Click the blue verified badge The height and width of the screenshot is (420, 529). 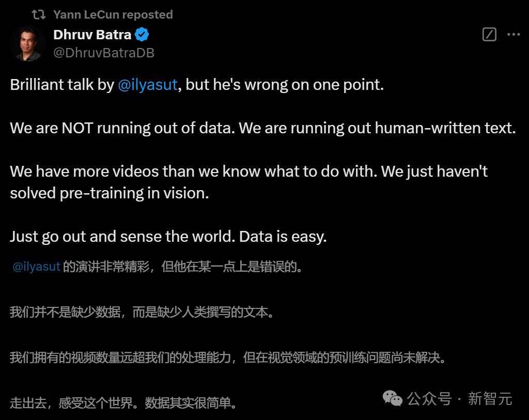click(142, 35)
